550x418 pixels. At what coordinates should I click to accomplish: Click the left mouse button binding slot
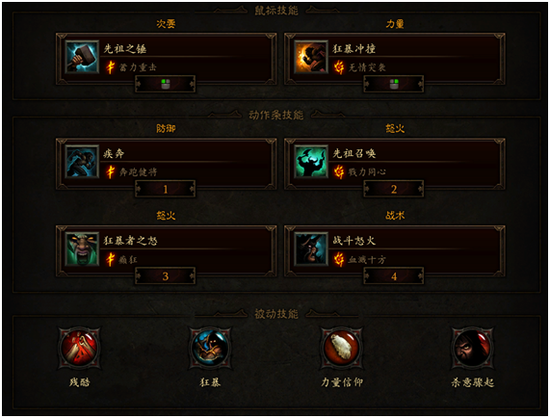click(165, 84)
